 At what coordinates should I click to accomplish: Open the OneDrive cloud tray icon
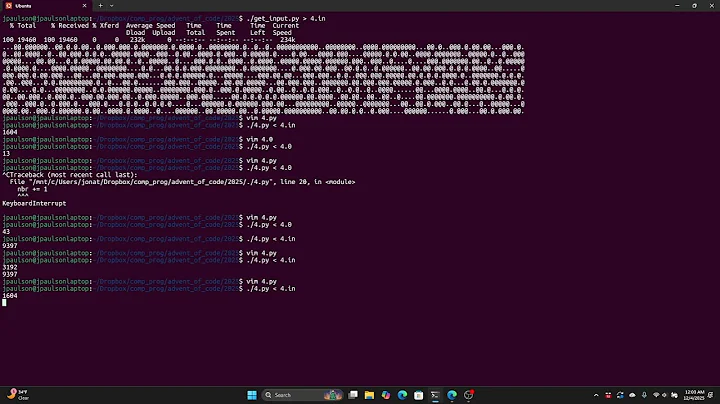pos(632,395)
